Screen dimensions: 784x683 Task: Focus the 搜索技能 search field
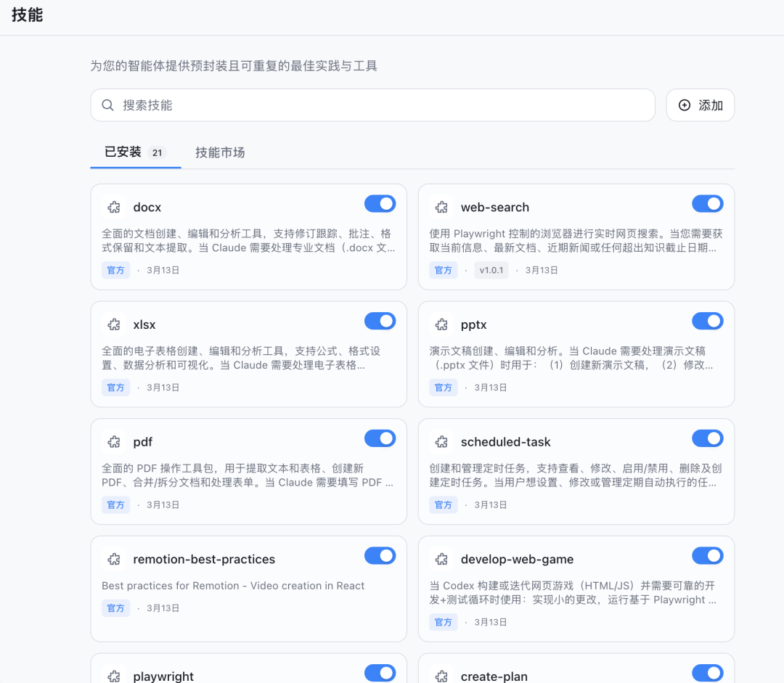pyautogui.click(x=372, y=105)
